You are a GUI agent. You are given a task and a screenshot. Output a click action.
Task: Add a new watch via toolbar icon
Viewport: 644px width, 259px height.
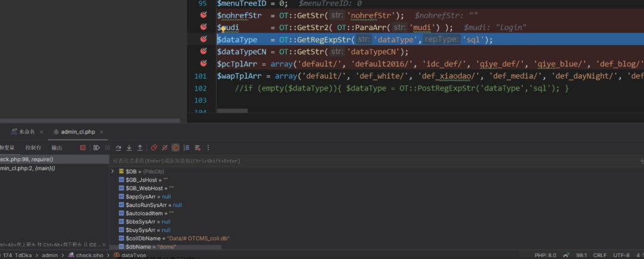[197, 147]
